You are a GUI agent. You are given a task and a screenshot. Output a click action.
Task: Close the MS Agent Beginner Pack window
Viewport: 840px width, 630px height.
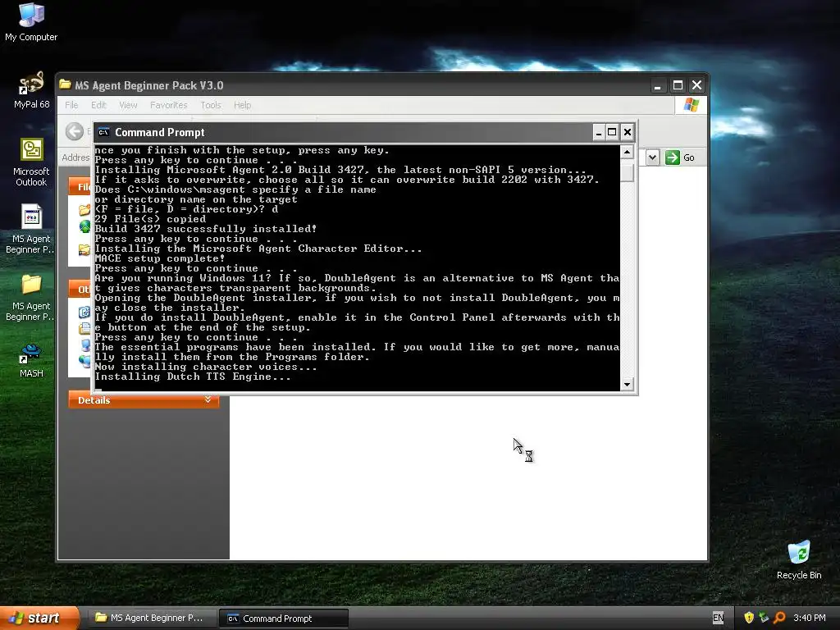click(x=697, y=85)
